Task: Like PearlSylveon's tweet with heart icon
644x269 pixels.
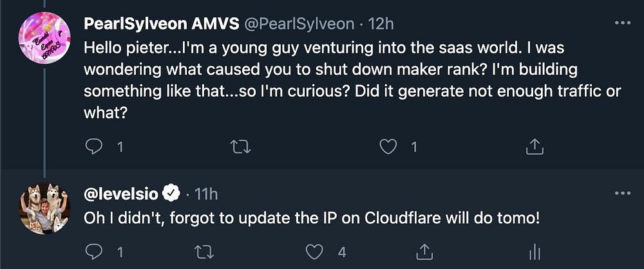Action: tap(388, 147)
